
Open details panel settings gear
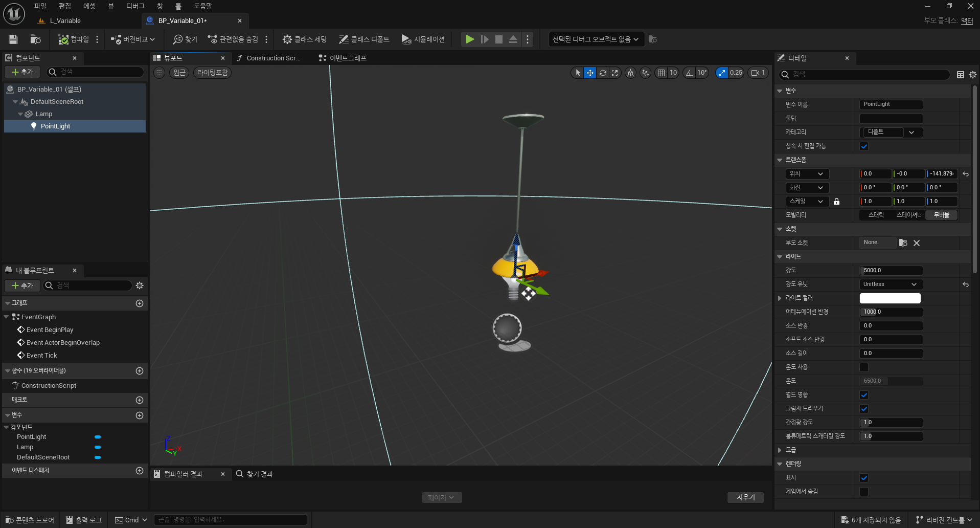(973, 75)
